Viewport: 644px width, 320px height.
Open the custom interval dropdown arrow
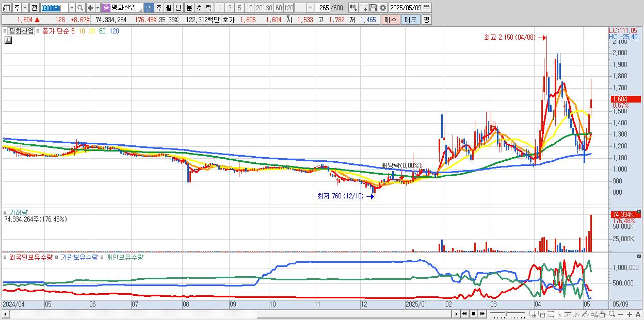point(310,8)
